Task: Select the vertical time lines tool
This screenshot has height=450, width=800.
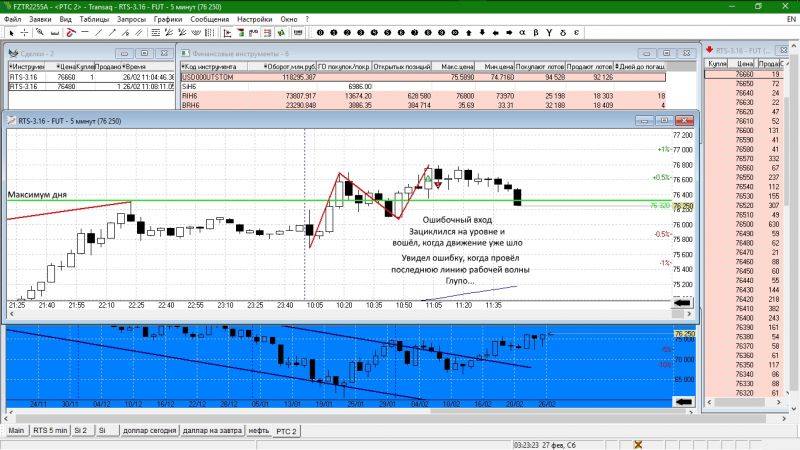Action: click(210, 33)
